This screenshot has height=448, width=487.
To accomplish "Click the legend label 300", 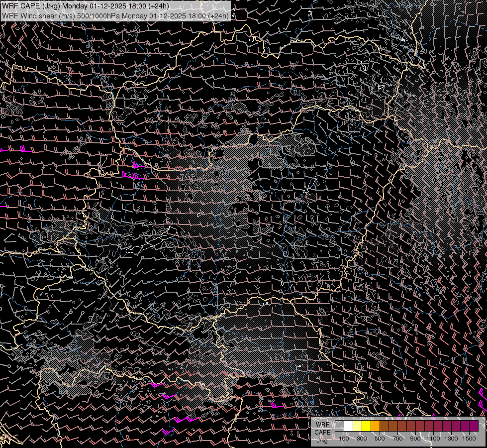I will [362, 439].
